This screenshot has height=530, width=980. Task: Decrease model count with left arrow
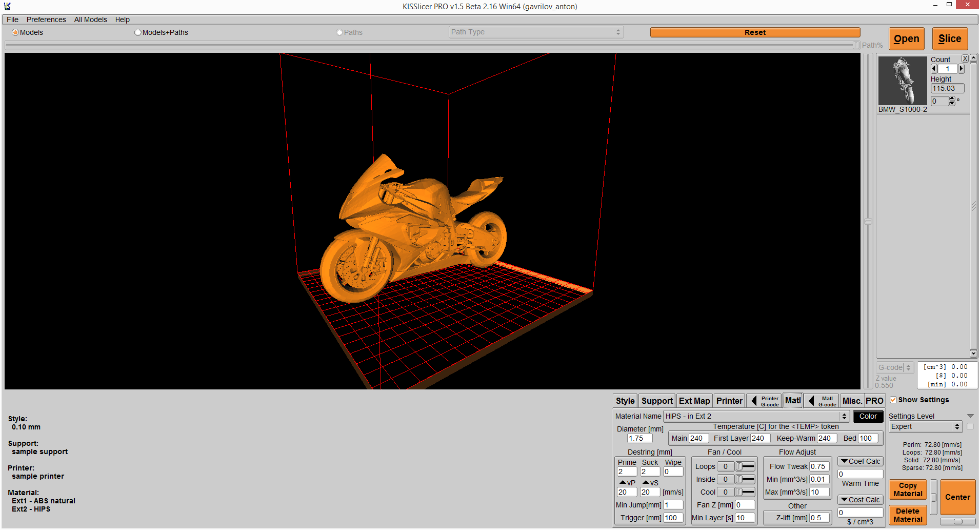point(934,69)
